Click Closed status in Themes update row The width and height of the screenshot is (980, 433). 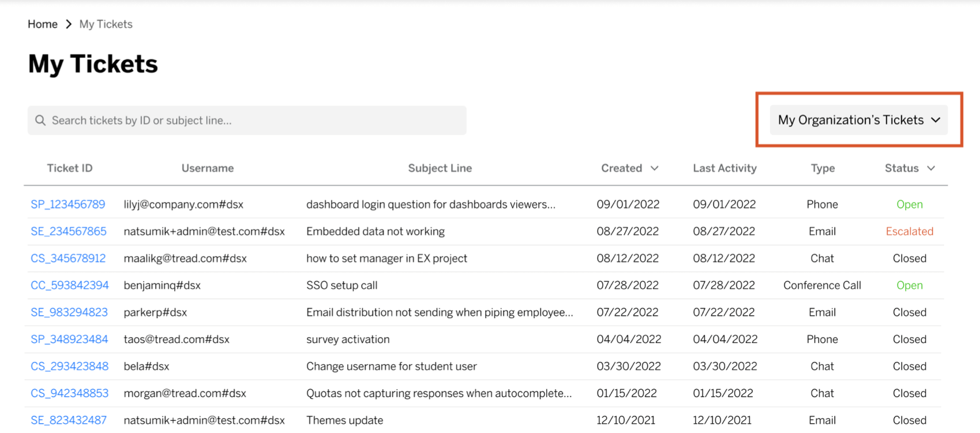[x=910, y=420]
